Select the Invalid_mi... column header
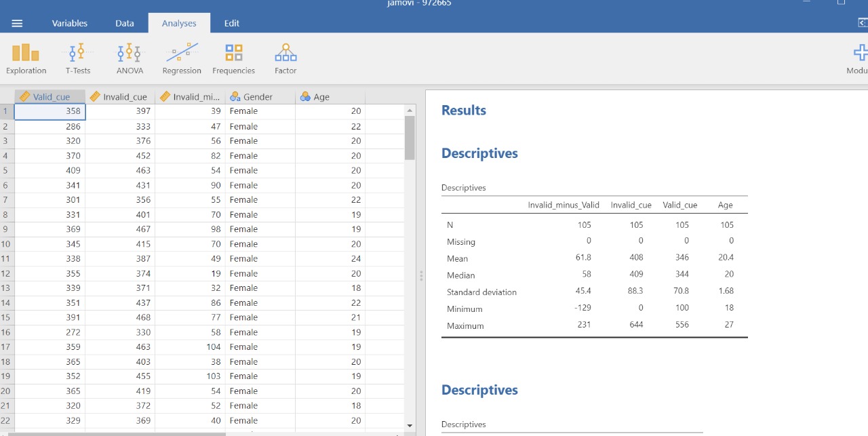This screenshot has height=436, width=868. click(190, 97)
